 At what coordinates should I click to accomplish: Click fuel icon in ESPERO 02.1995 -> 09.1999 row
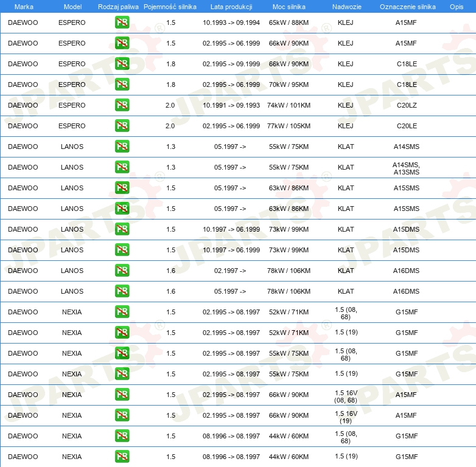tap(122, 64)
